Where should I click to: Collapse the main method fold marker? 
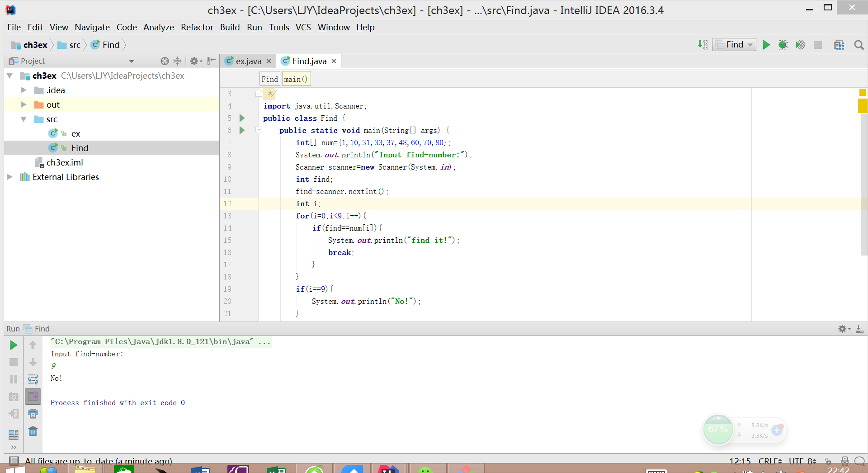259,130
